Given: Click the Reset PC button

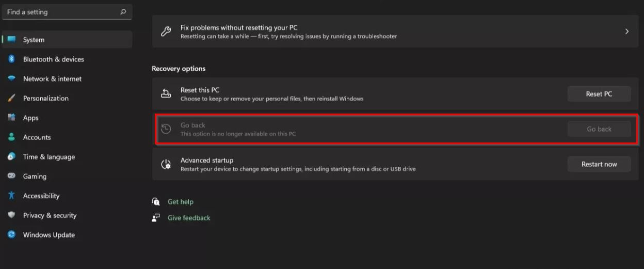Looking at the screenshot, I should [x=599, y=94].
